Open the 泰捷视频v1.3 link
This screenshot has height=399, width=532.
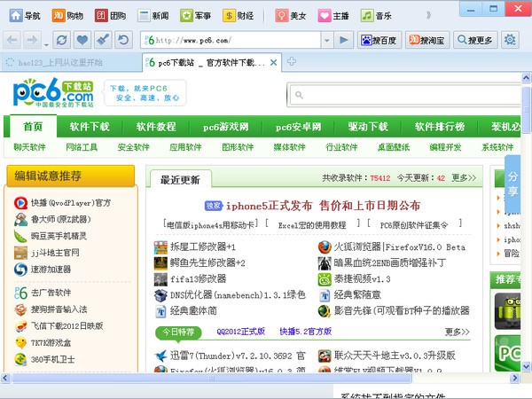coord(363,279)
